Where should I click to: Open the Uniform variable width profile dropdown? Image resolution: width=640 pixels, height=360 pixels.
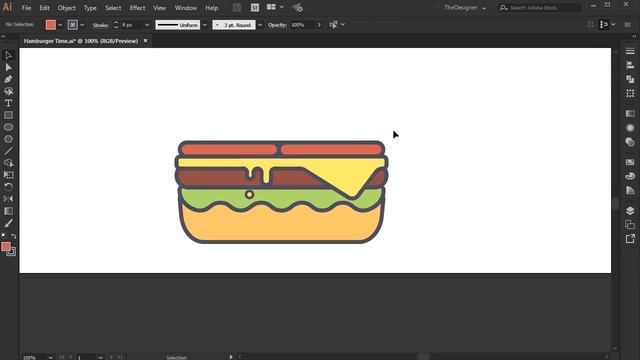[204, 25]
